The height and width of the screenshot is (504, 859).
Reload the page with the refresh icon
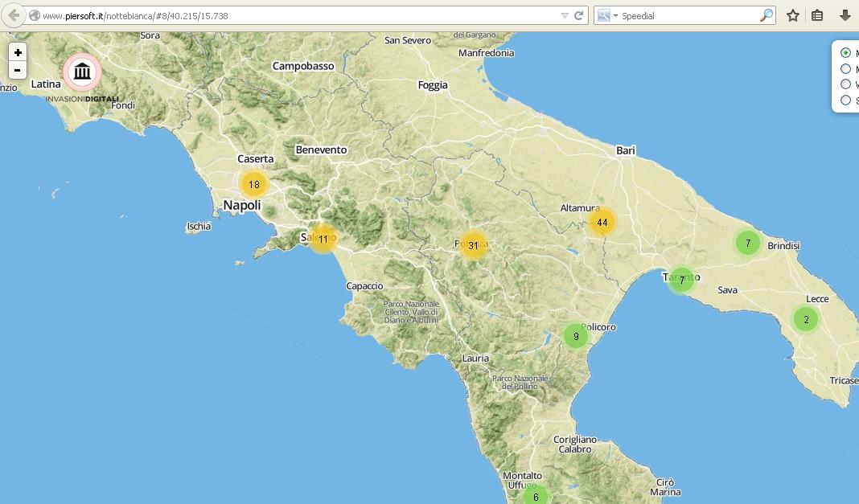[578, 15]
